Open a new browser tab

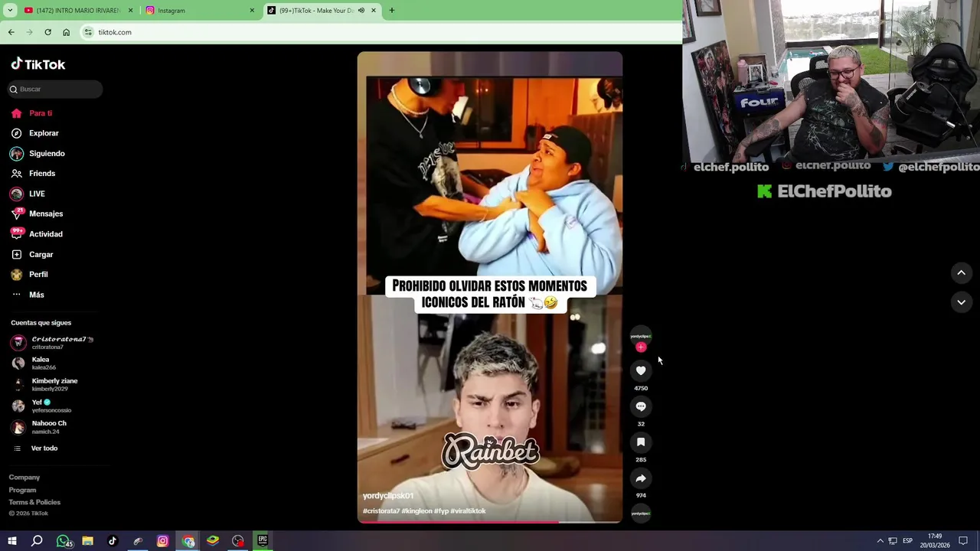pyautogui.click(x=391, y=11)
